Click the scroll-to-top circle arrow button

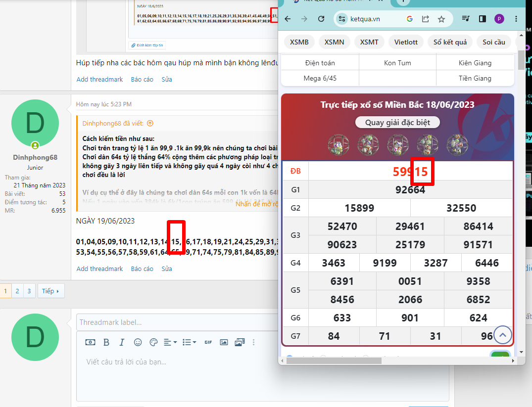[x=502, y=335]
